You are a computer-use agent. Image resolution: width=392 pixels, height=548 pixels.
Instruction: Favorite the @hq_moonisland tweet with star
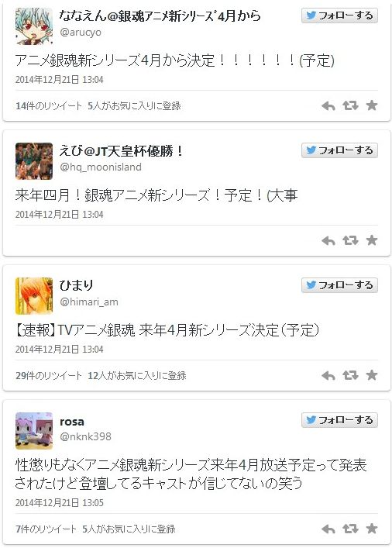pyautogui.click(x=372, y=240)
